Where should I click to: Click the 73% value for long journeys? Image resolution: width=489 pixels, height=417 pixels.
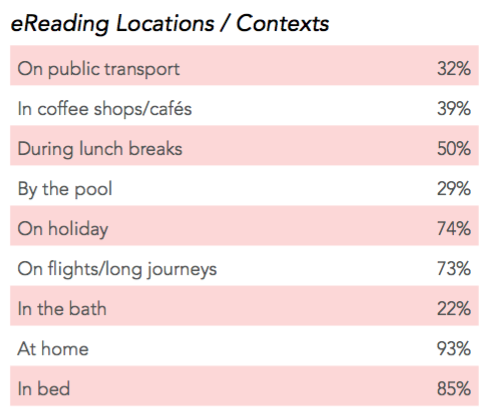click(x=454, y=268)
